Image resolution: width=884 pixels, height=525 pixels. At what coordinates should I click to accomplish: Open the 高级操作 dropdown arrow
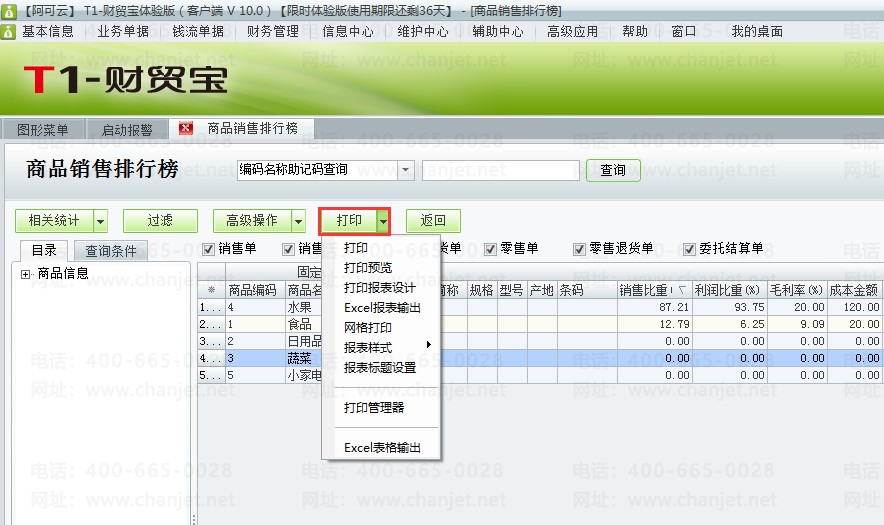point(298,221)
